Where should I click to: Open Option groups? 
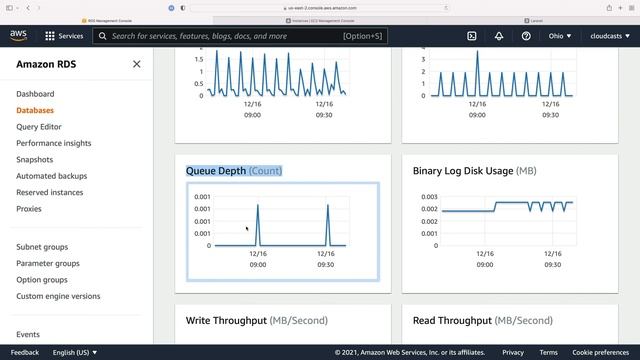[x=42, y=280]
